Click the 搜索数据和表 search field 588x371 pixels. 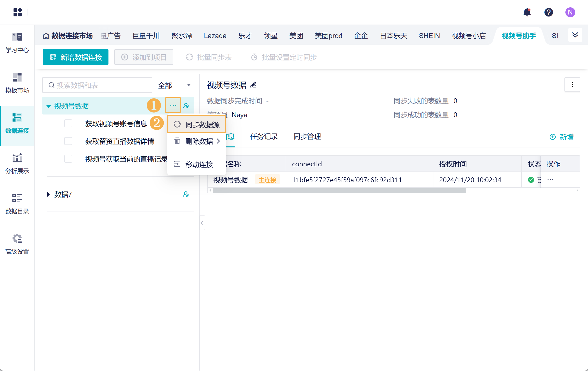97,85
